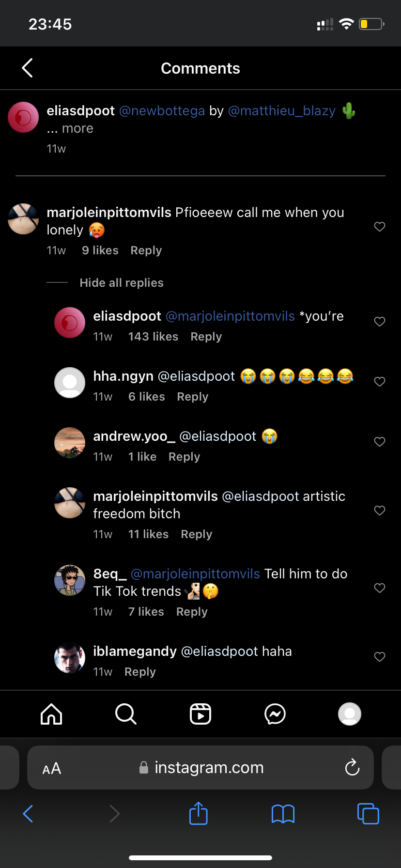The width and height of the screenshot is (401, 868).
Task: Like eliasdpoot's "*you're" reply
Action: pos(380,322)
